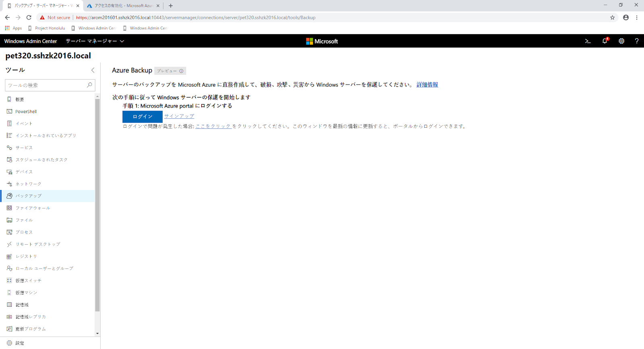Click the search magnifier icon in tools box

(89, 85)
